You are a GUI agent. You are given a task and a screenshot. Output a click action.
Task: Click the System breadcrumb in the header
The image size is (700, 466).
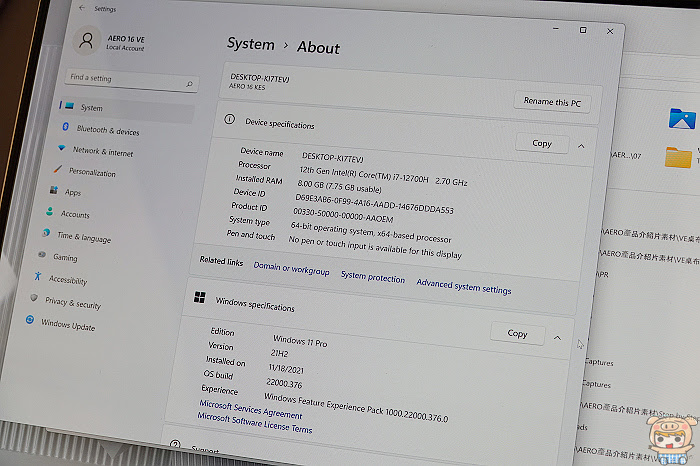pyautogui.click(x=251, y=44)
